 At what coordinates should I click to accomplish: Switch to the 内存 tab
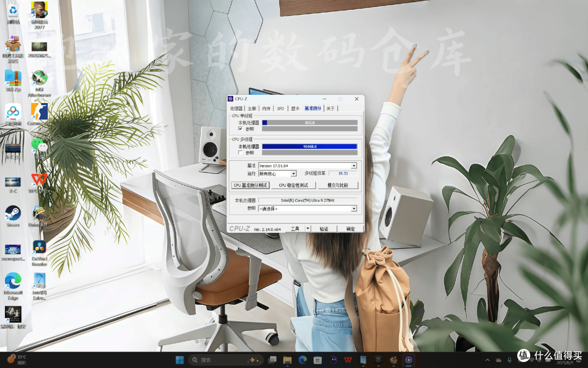[x=266, y=108]
